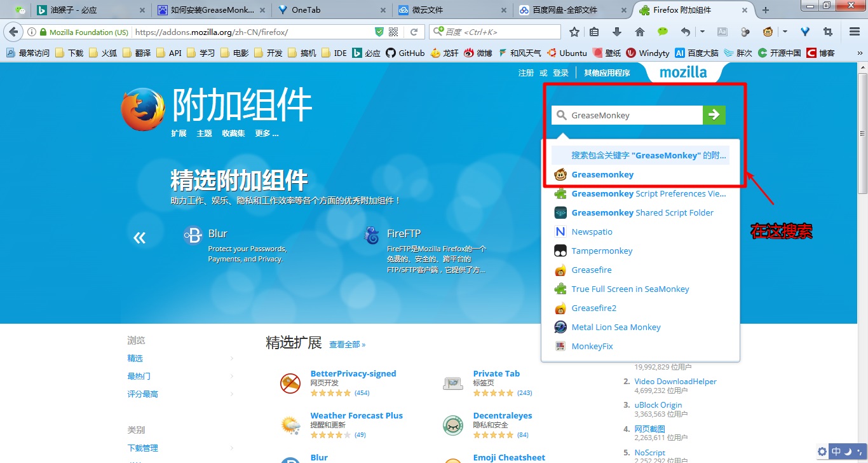Submit search with the green arrow button

pos(714,115)
